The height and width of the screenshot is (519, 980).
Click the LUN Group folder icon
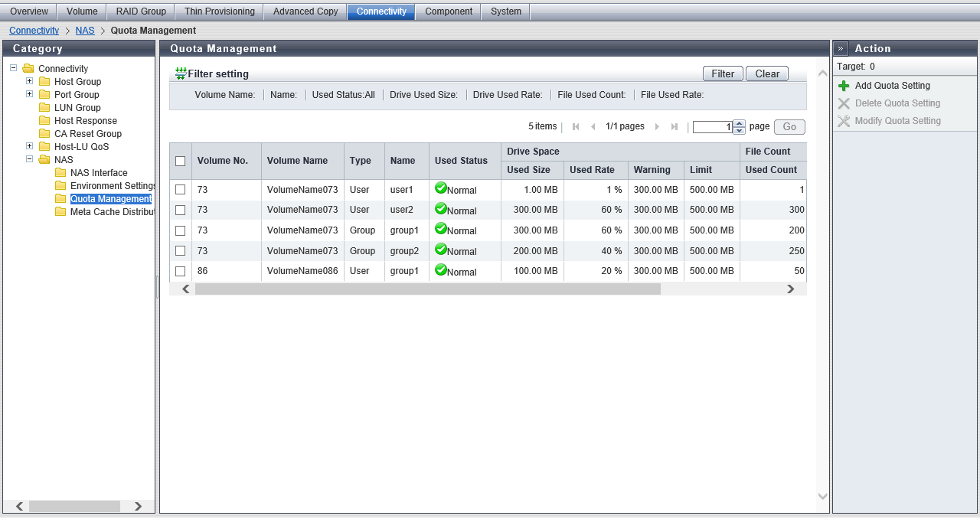(44, 108)
